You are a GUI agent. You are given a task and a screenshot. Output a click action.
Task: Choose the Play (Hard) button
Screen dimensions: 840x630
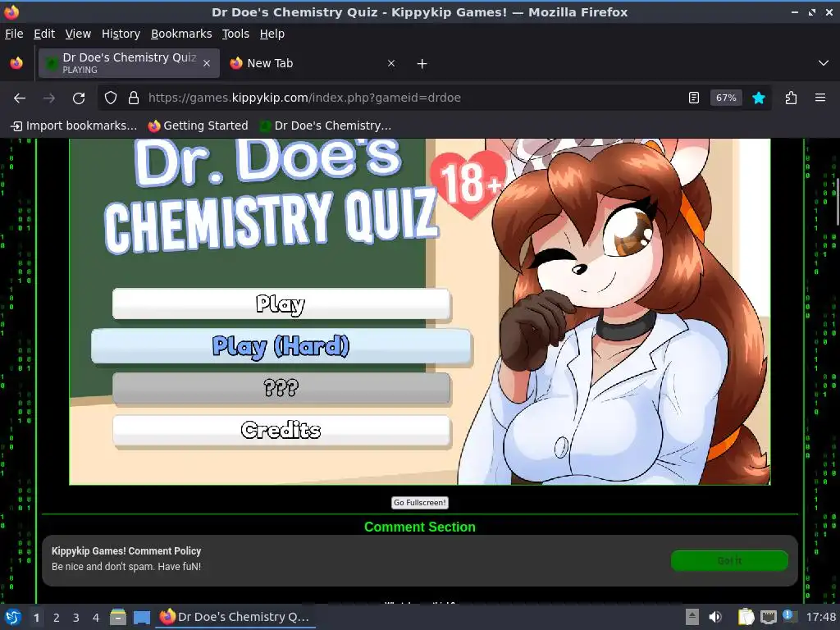281,346
